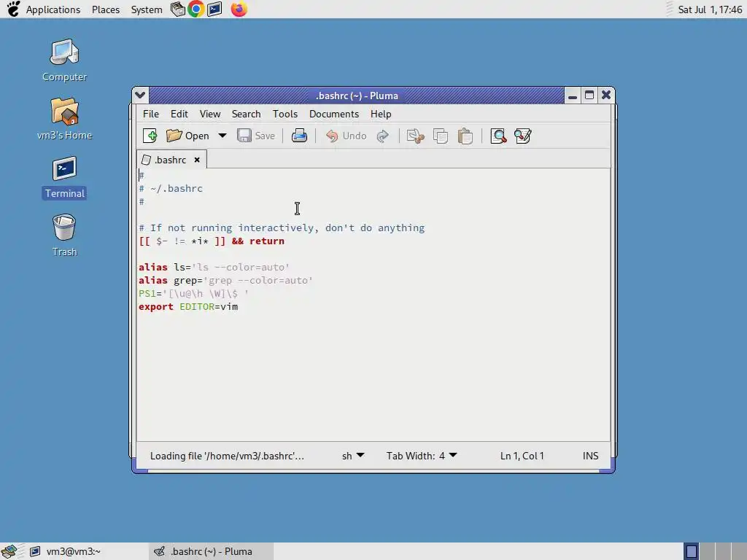Click the '# ~/.bashrc' comment line
747x560 pixels.
(x=171, y=189)
